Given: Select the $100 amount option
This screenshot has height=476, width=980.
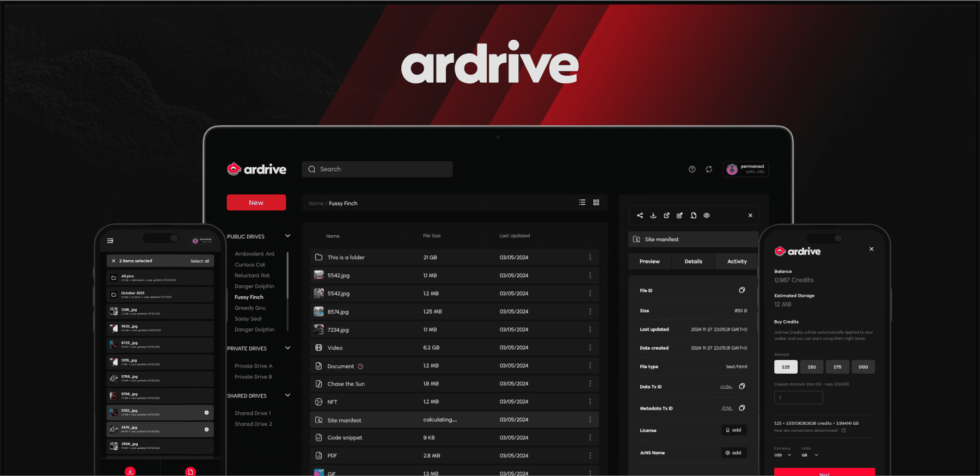Looking at the screenshot, I should [x=863, y=367].
